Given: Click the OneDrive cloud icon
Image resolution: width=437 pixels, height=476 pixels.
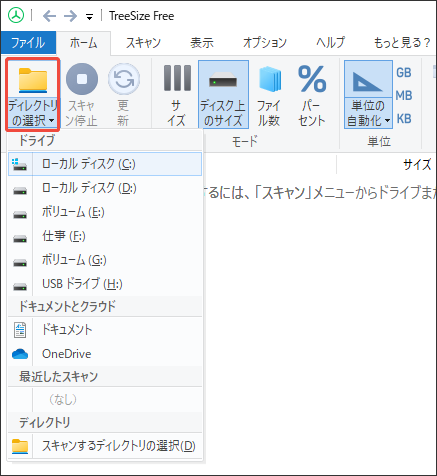Looking at the screenshot, I should click(20, 354).
